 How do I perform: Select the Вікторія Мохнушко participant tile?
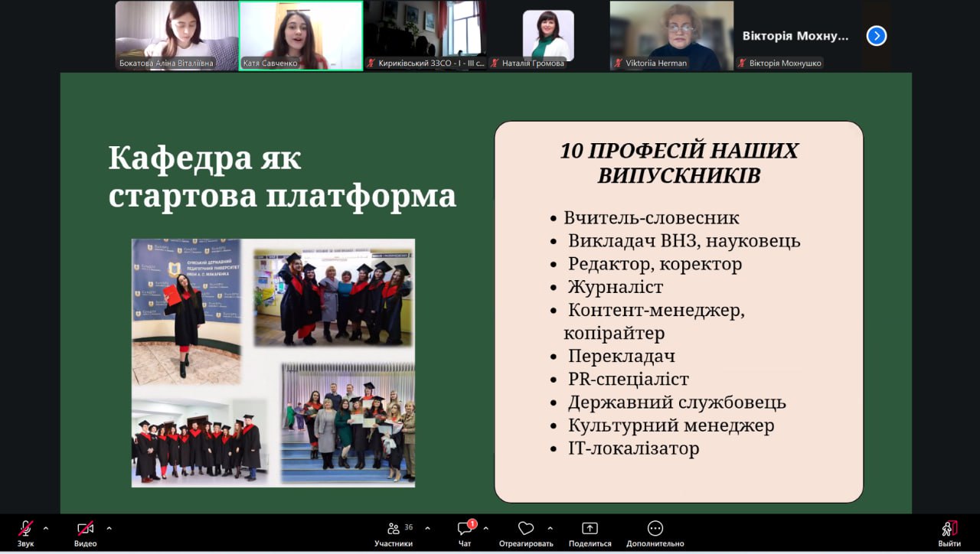[x=796, y=35]
